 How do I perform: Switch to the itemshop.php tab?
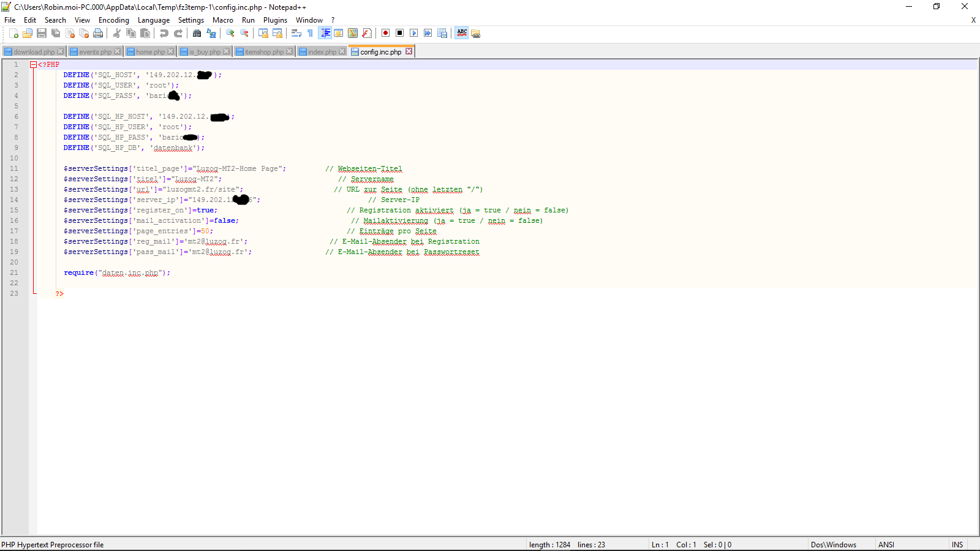[x=265, y=52]
